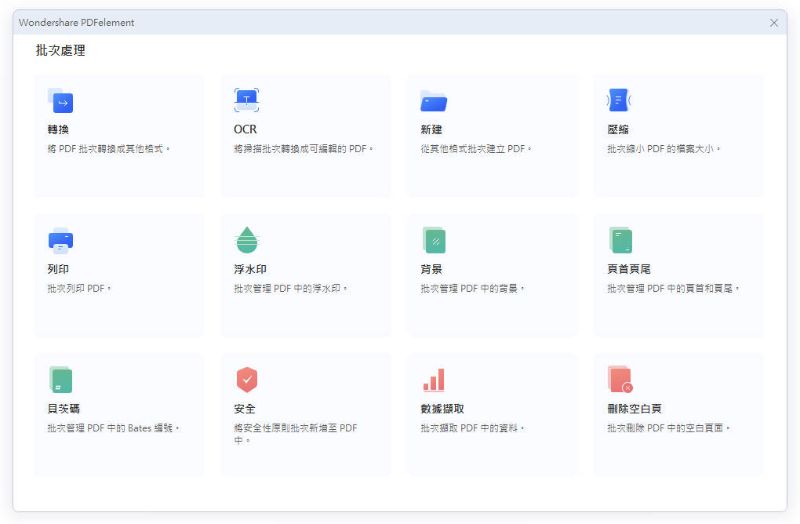The height and width of the screenshot is (524, 800).
Task: Click the 轉換 title label
Action: (58, 130)
